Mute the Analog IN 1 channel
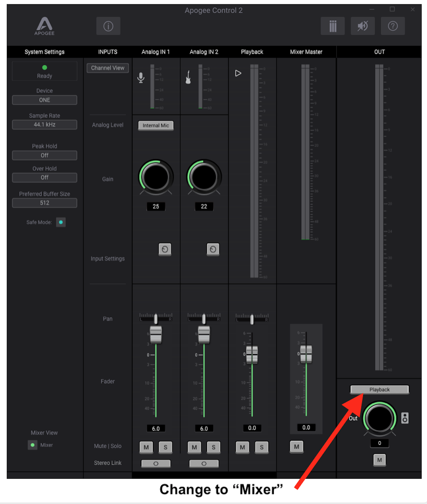Screen dimensions: 427x504 (146, 447)
